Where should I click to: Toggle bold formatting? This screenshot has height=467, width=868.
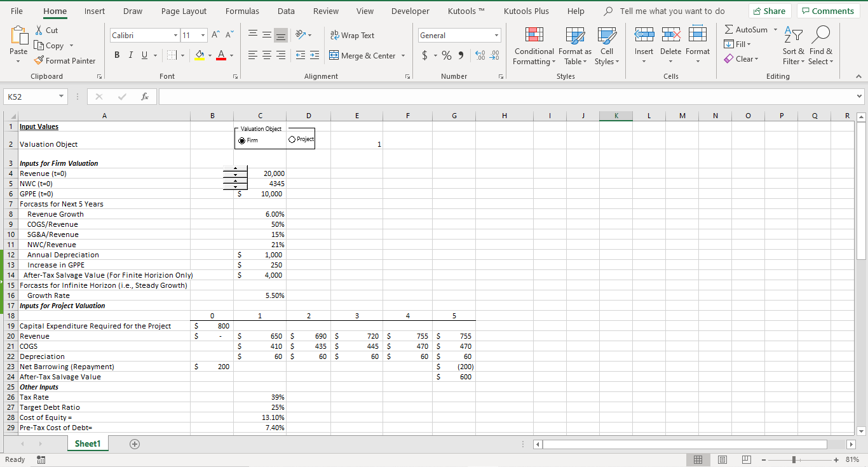click(118, 56)
